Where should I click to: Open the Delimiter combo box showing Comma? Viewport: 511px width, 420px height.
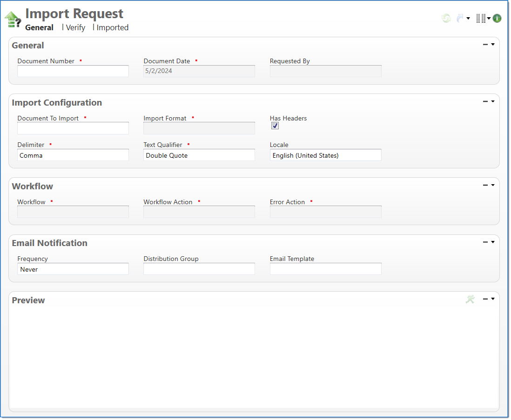[73, 155]
